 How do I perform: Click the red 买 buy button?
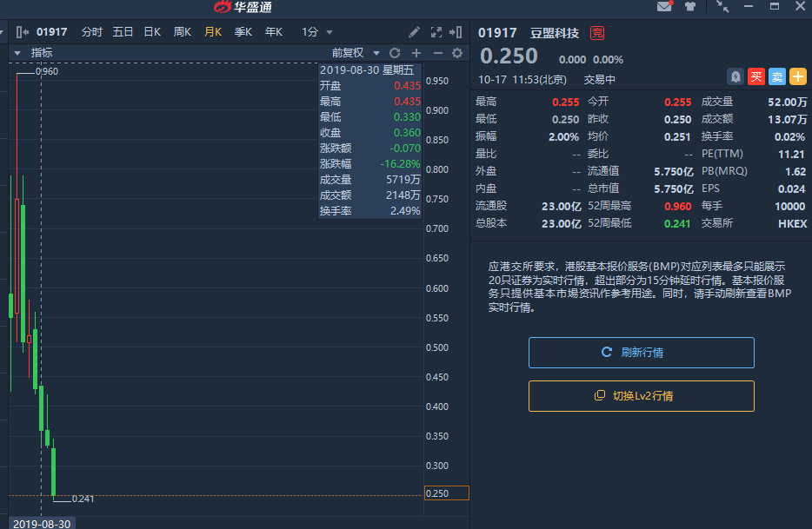pos(756,76)
